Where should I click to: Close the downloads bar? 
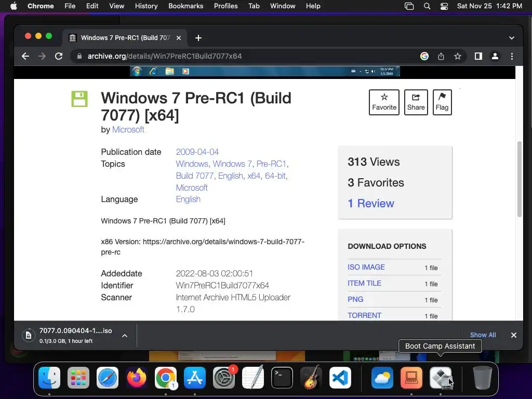coord(514,335)
